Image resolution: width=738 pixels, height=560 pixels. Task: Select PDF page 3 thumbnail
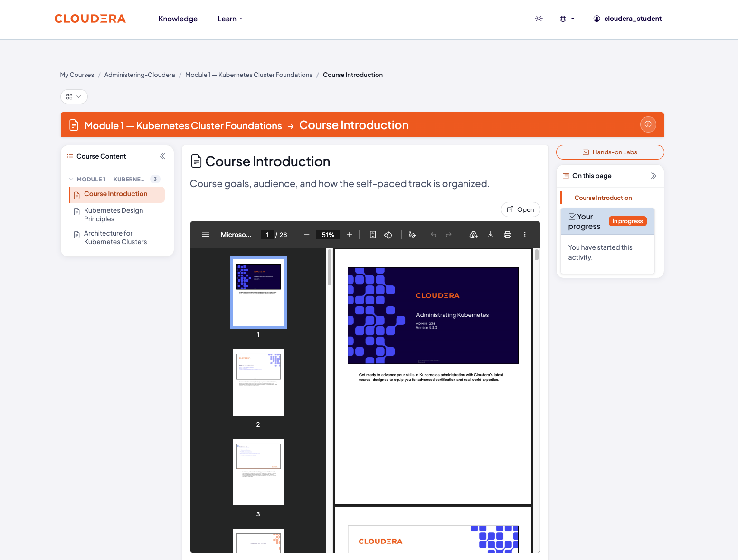[258, 472]
